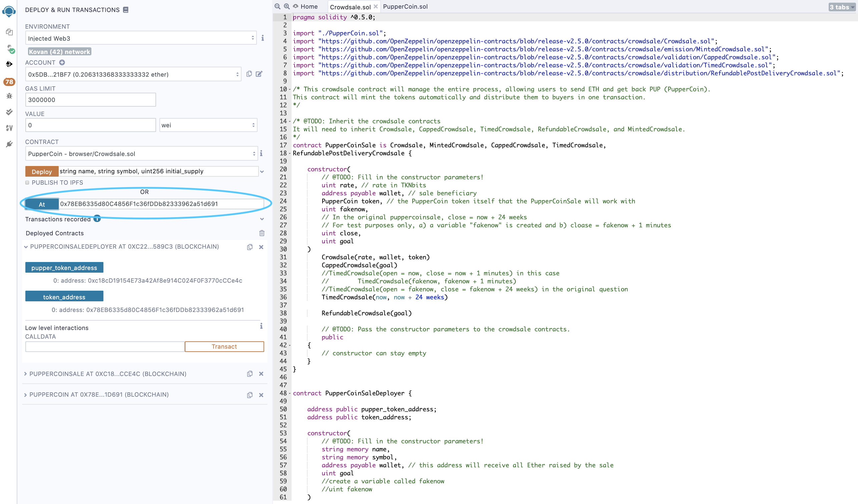This screenshot has height=504, width=858.
Task: Open the Solidity Compiler sidebar icon
Action: pos(10,49)
